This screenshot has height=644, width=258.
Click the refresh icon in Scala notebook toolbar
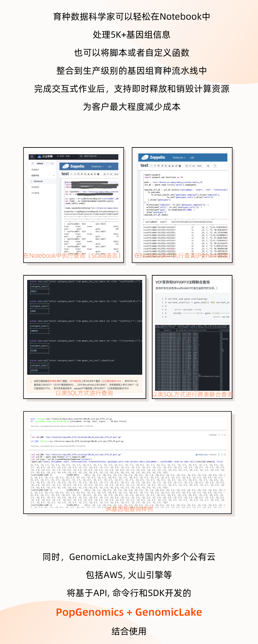[x=95, y=174]
